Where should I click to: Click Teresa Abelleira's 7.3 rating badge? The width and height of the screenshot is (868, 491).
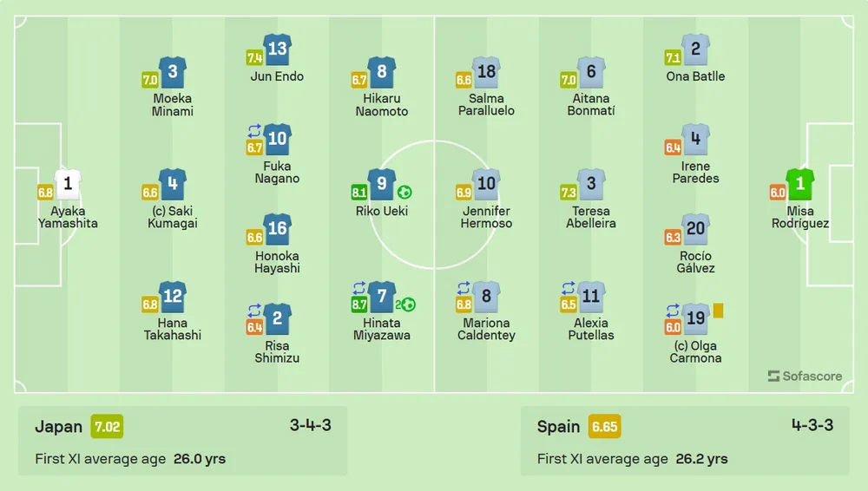569,193
